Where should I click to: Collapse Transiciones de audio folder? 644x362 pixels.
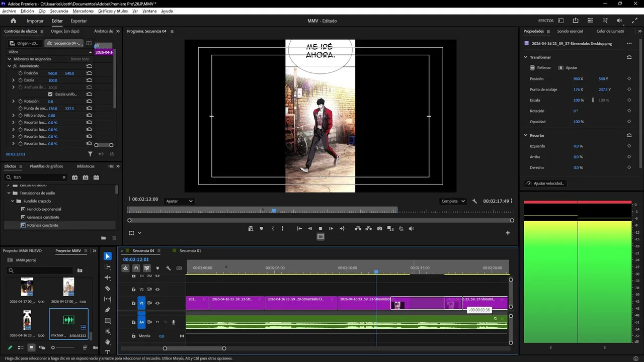8,193
